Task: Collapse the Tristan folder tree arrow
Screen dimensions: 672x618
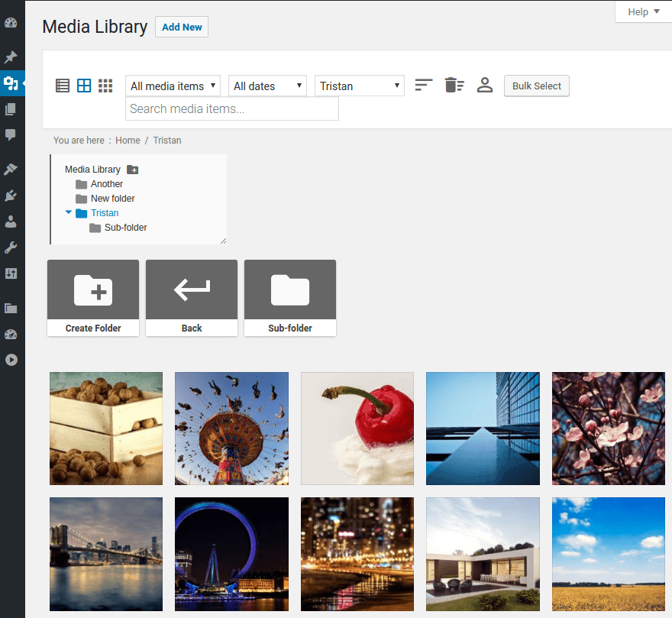Action: 69,213
